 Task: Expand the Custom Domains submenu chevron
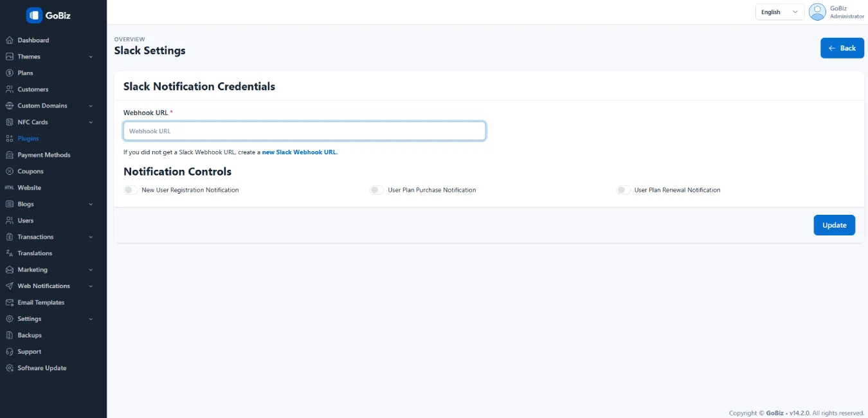pos(91,105)
